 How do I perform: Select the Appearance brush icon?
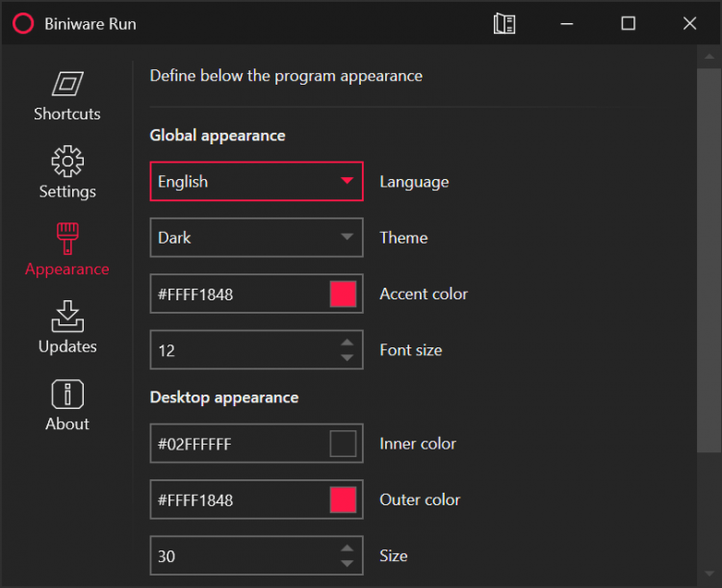pyautogui.click(x=67, y=240)
